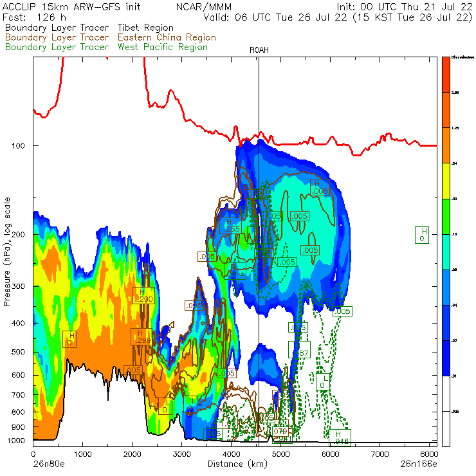Click the vertical ROAH marker line in the plot
476x476 pixels.
(259, 252)
